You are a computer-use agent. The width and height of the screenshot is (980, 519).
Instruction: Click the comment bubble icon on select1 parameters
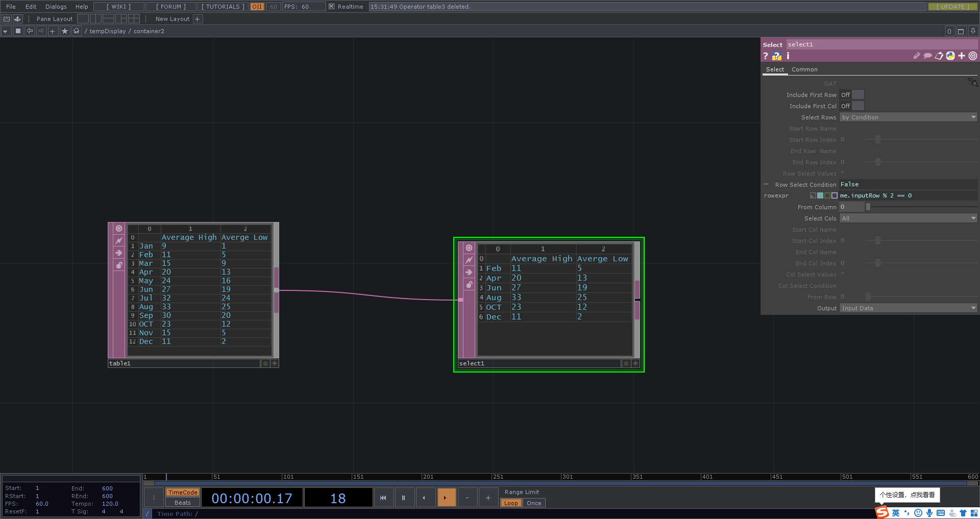(x=928, y=56)
